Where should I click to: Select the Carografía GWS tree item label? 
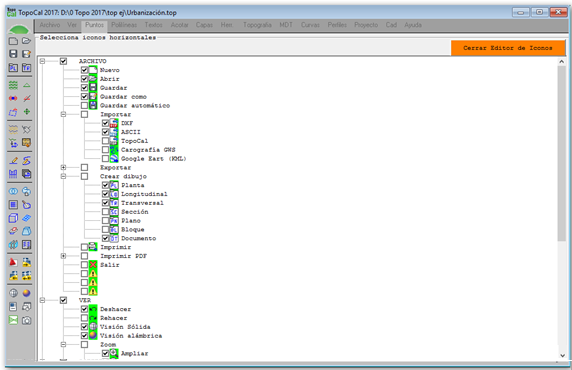[x=148, y=150]
